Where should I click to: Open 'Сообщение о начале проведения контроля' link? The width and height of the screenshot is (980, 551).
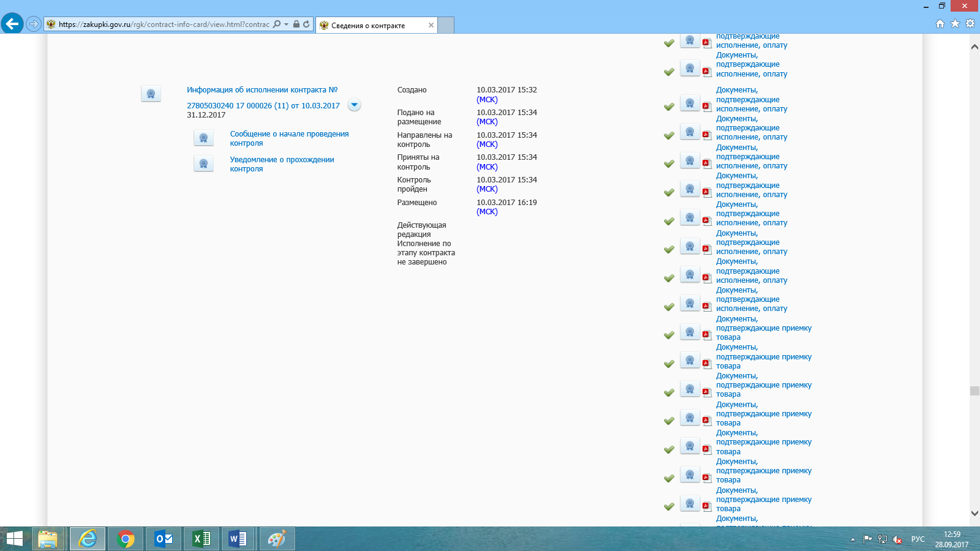tap(289, 138)
